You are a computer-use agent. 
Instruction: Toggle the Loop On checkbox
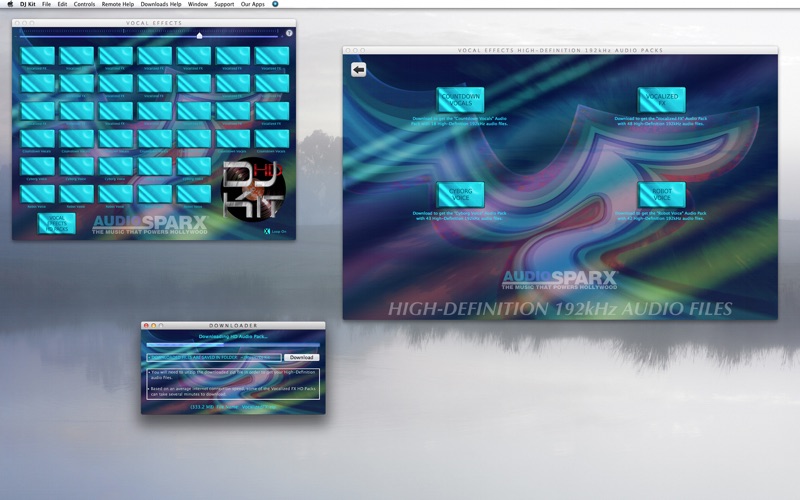[x=267, y=231]
